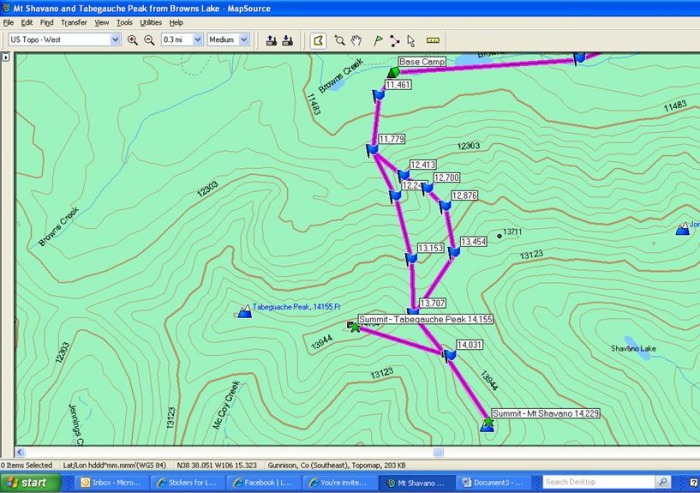
Task: Click the McCoy Creek map label
Action: point(226,405)
